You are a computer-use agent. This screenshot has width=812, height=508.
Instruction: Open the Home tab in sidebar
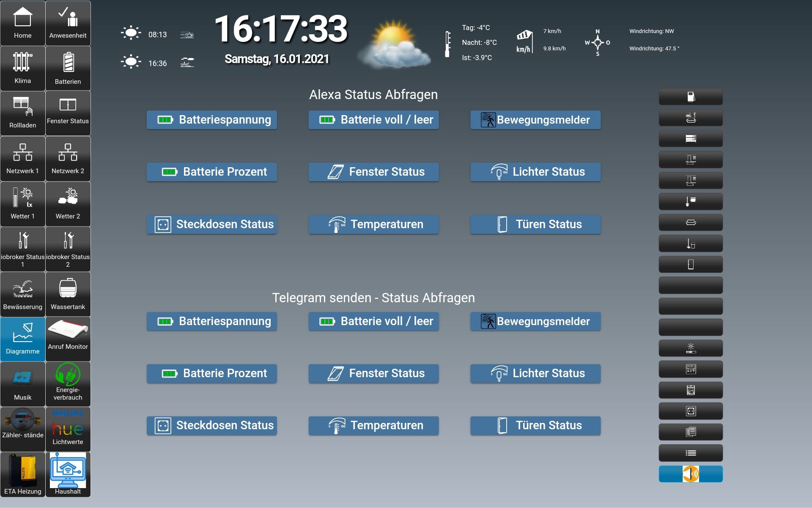[x=22, y=23]
